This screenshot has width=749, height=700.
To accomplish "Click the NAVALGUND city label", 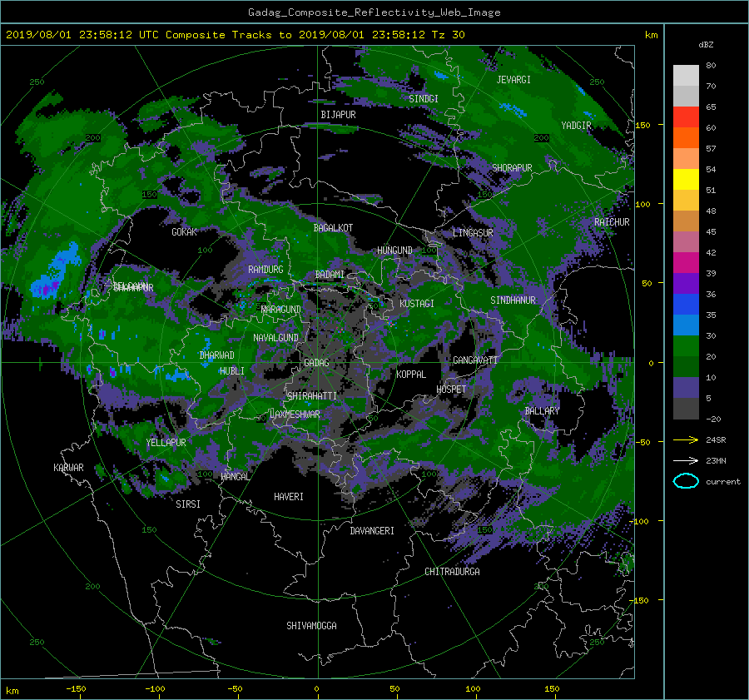I will (x=275, y=338).
